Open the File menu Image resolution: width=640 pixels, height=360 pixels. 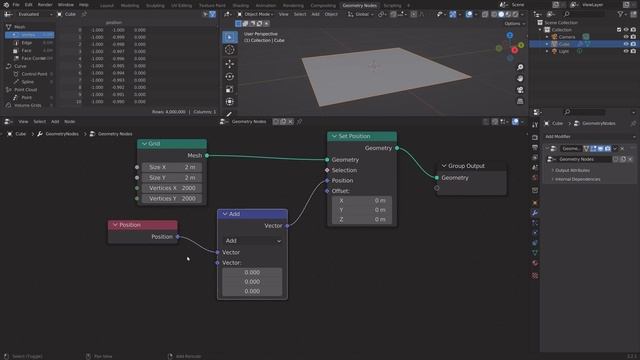(x=16, y=4)
